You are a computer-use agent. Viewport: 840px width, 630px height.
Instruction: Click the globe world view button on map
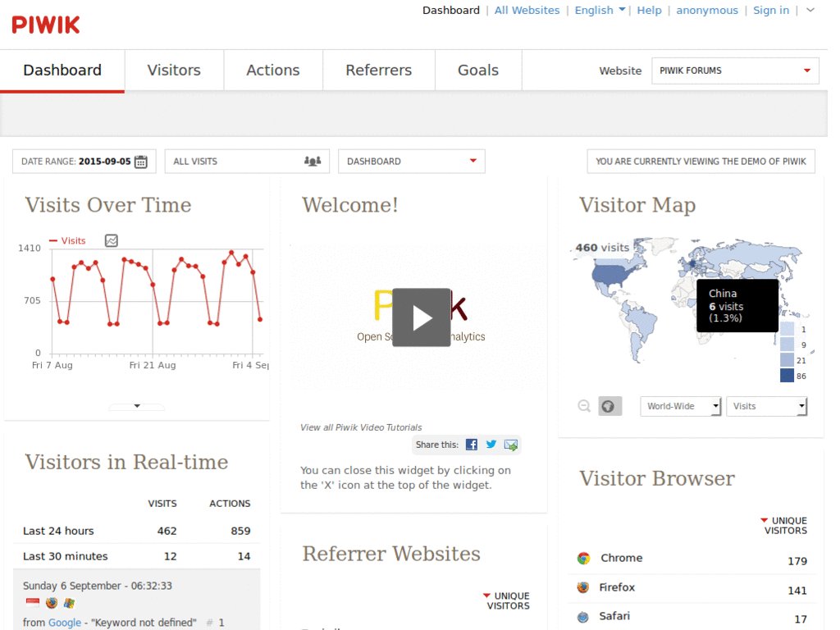click(x=610, y=406)
